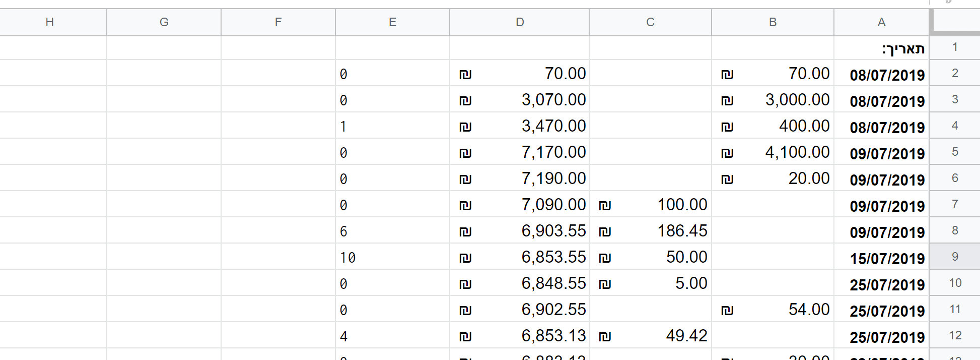Select the cell showing 186.45
The height and width of the screenshot is (360, 980).
point(650,231)
